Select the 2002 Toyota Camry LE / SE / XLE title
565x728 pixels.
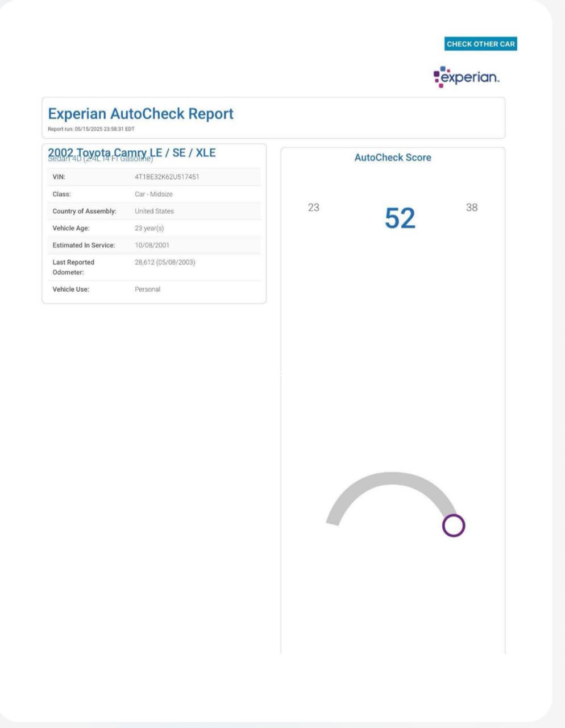click(x=132, y=152)
